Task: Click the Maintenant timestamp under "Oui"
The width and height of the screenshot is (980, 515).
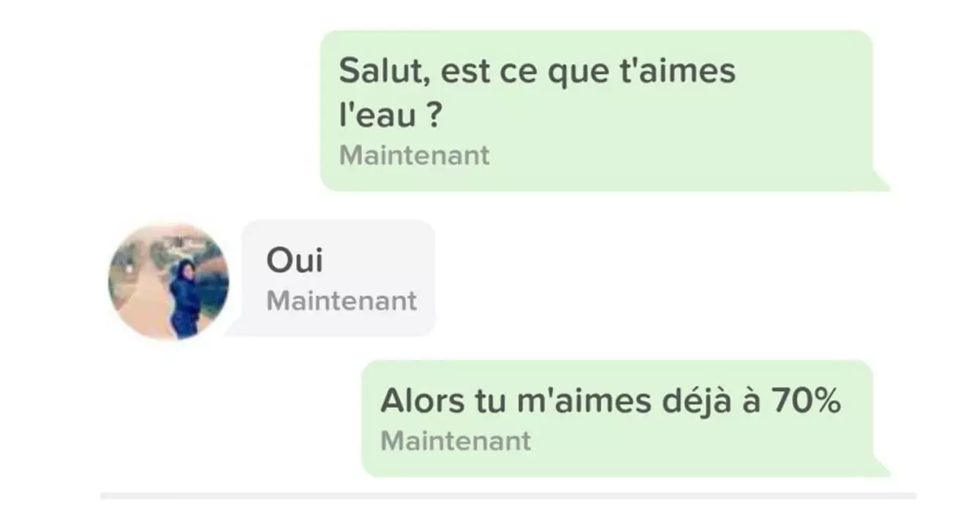Action: (x=342, y=301)
